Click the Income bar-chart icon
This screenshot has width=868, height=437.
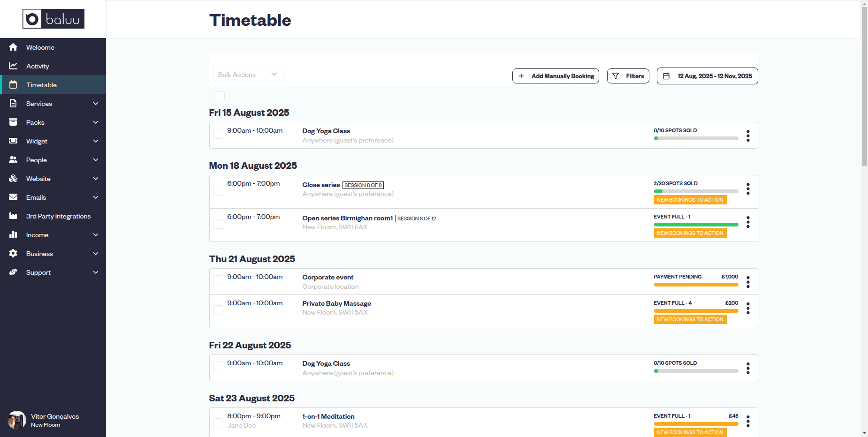point(13,235)
